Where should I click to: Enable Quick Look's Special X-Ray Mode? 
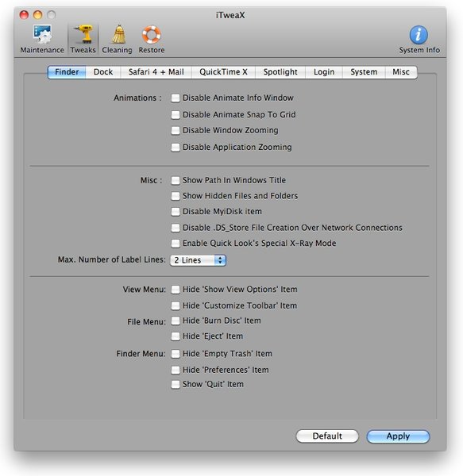tap(176, 244)
